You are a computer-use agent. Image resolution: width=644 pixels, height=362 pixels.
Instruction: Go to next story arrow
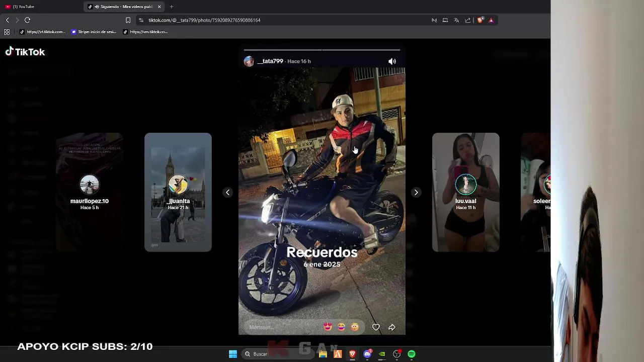[x=416, y=193]
